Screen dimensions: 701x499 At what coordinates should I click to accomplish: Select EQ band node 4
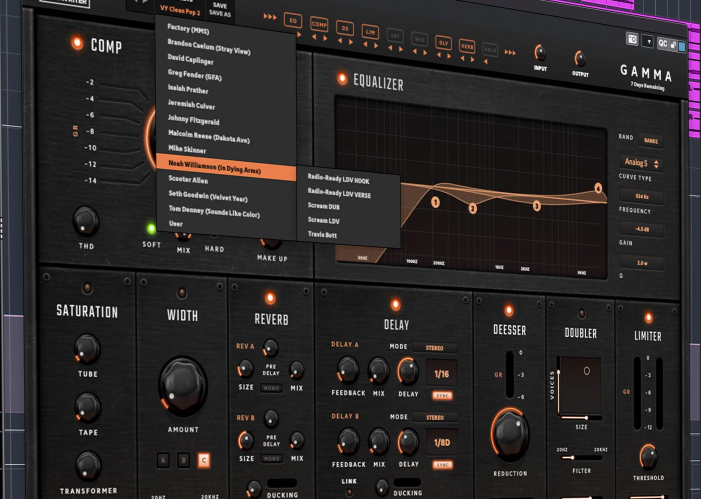coord(598,188)
